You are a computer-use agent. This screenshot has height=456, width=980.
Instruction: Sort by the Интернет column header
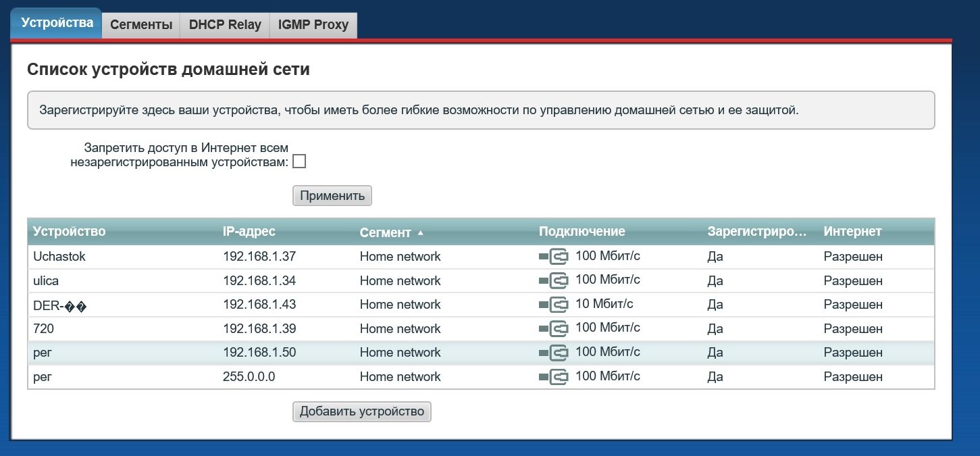[x=852, y=232]
